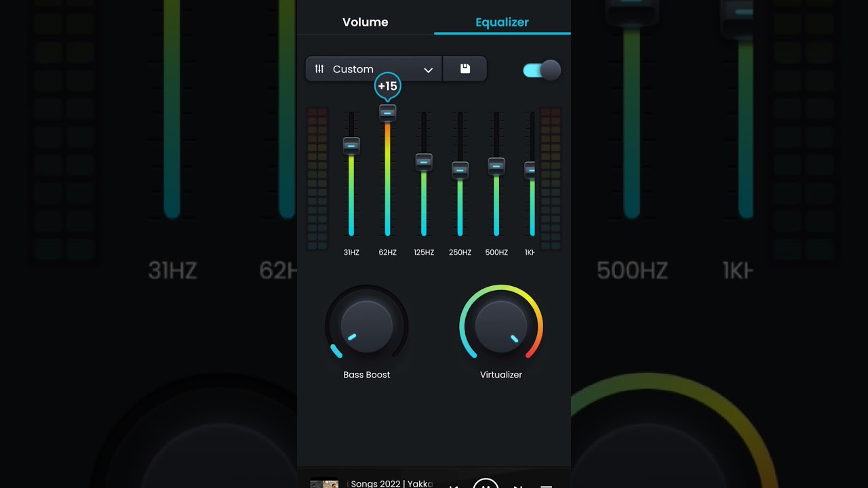This screenshot has width=868, height=488.
Task: Pause the currently playing song
Action: 486,484
